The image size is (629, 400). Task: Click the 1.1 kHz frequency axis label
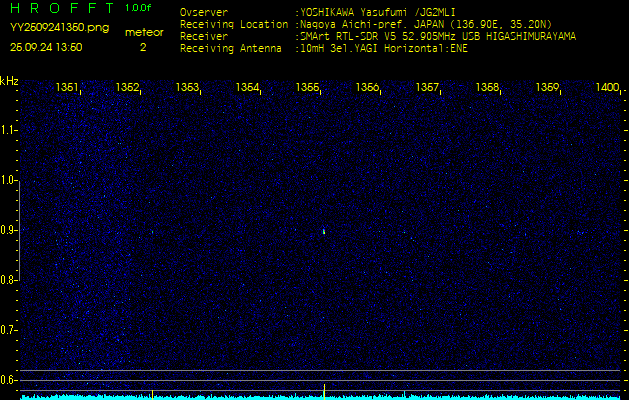(9, 130)
